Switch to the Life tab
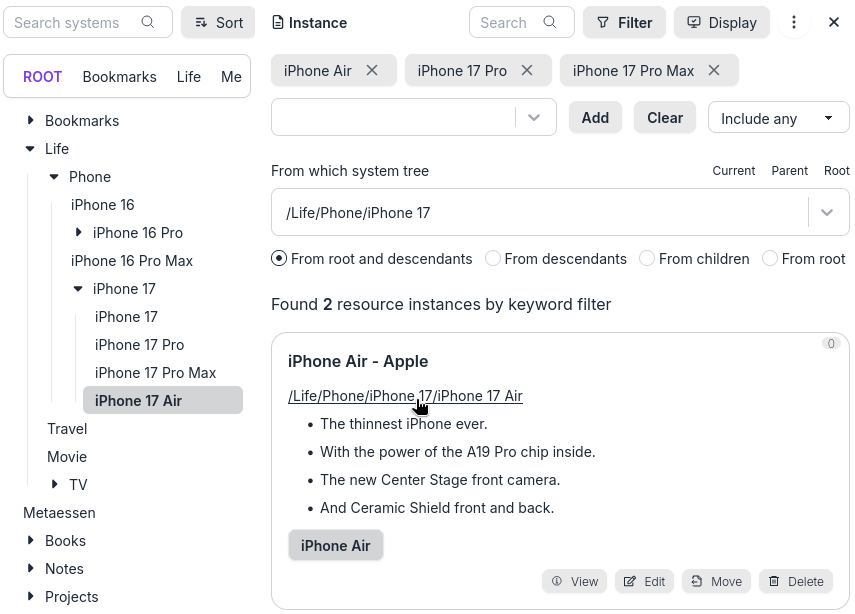 coord(188,77)
